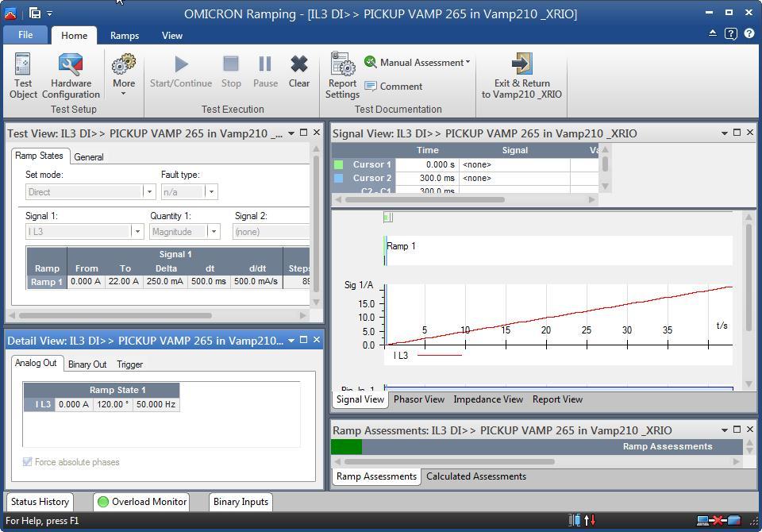Click the To value 22.00 A cell
Image resolution: width=762 pixels, height=532 pixels.
(x=124, y=282)
